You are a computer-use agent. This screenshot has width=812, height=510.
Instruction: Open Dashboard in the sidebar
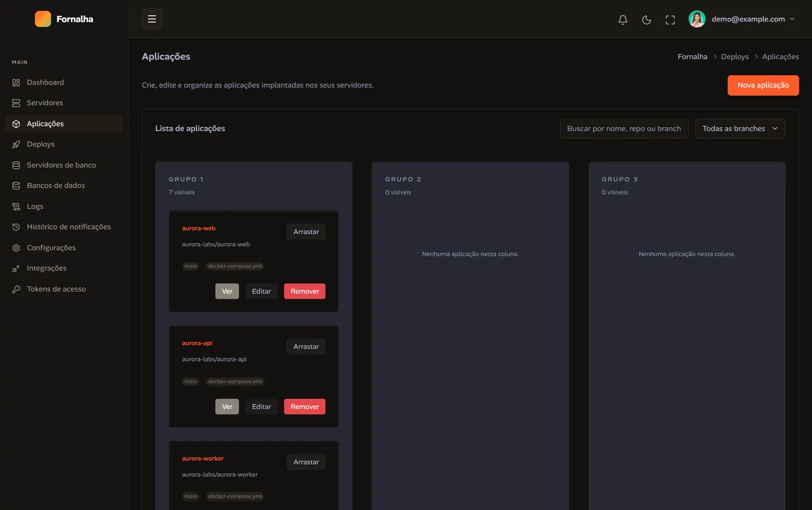click(64, 82)
